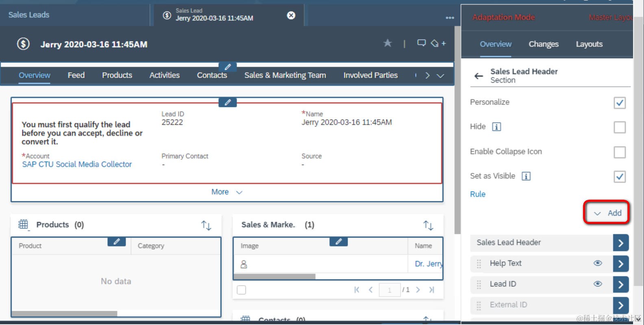
Task: Click the main page vertical scrollbar
Action: [457, 130]
